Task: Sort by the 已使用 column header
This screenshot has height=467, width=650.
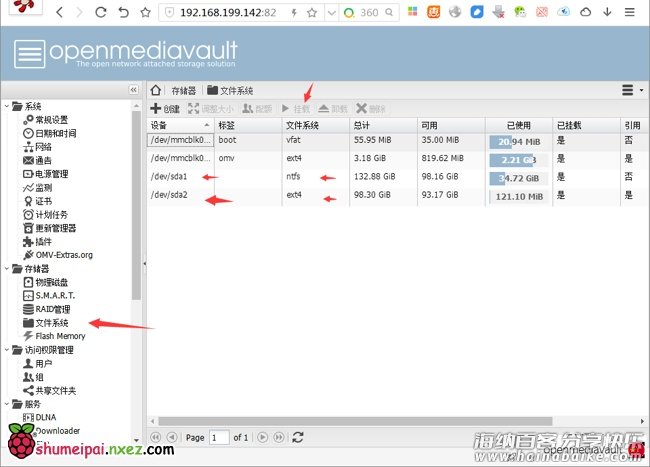Action: [519, 125]
